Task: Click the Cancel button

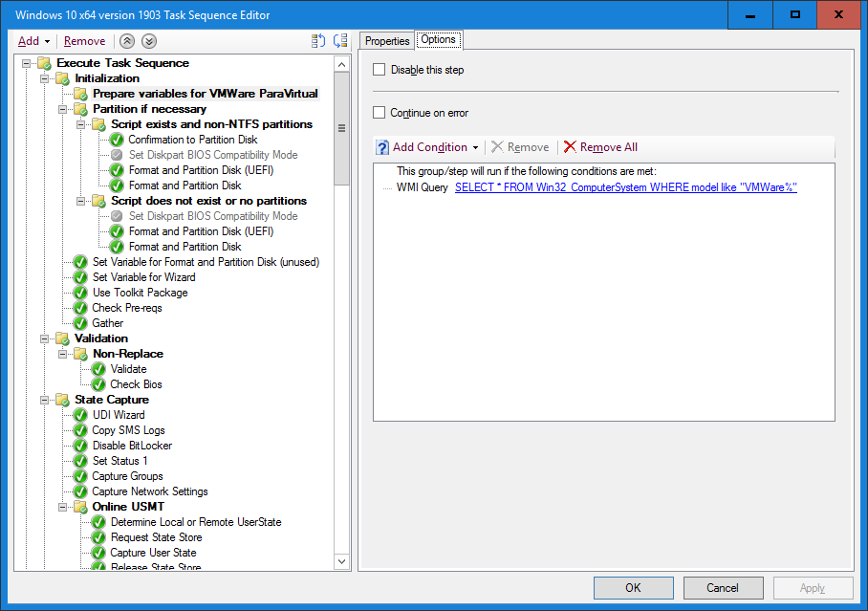Action: 723,588
